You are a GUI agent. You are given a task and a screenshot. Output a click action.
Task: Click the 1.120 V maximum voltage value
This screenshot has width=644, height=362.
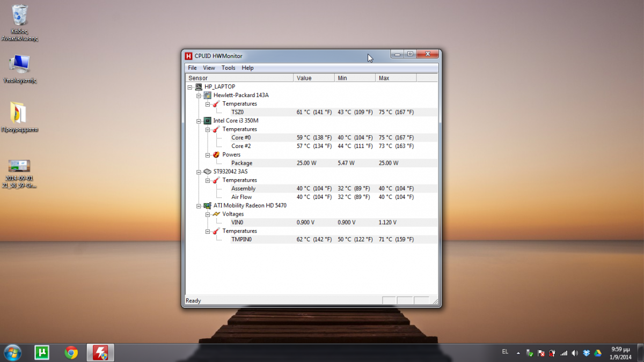388,223
